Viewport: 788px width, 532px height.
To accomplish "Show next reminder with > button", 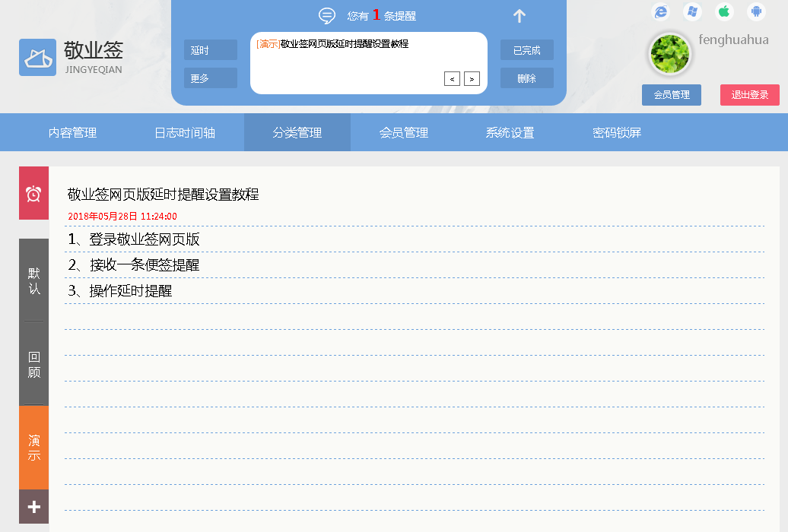I will click(472, 79).
